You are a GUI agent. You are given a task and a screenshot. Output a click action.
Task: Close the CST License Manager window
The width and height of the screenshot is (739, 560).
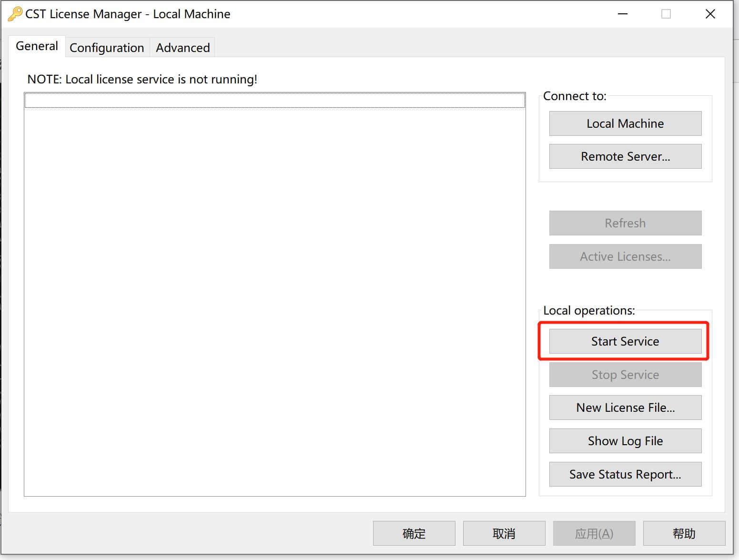(710, 14)
